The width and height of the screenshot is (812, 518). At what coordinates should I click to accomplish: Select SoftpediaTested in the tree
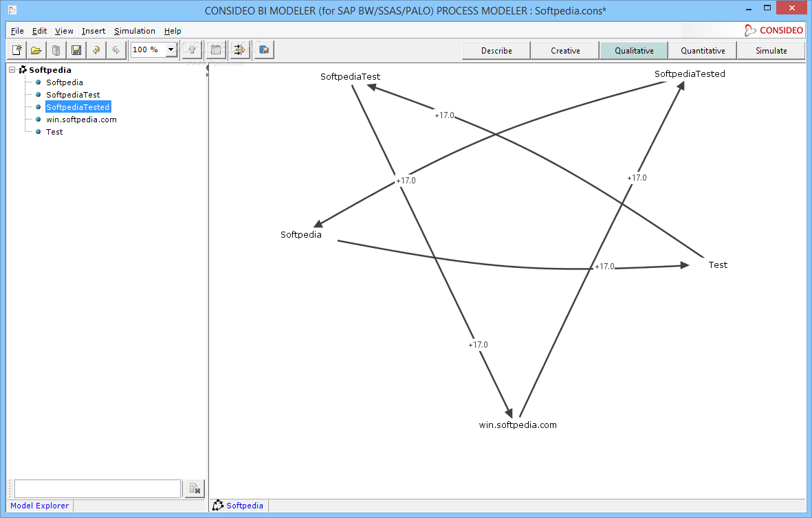click(78, 107)
